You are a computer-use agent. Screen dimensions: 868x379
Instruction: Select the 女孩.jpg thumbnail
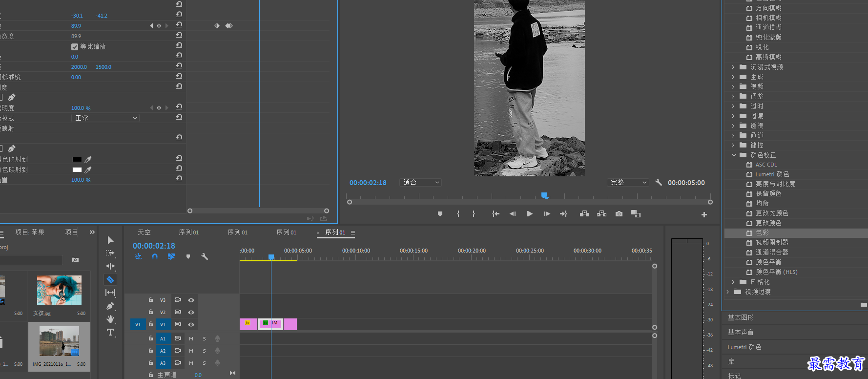tap(59, 290)
